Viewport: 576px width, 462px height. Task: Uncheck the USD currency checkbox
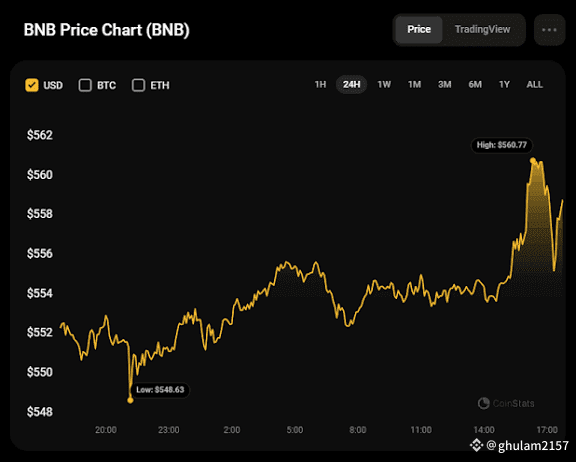point(32,85)
